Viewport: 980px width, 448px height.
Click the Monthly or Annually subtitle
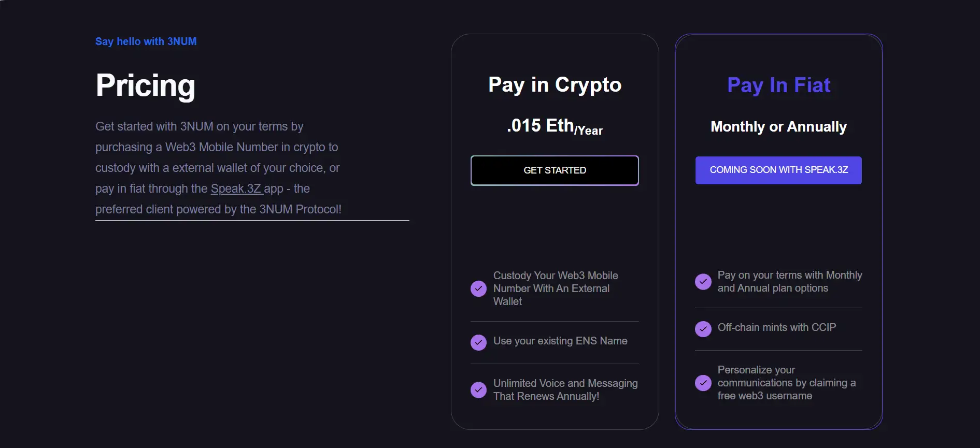point(778,127)
